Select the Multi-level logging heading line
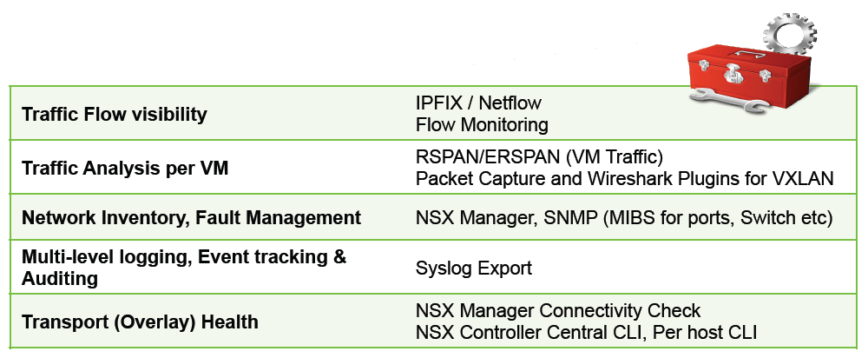The height and width of the screenshot is (358, 868). [x=184, y=257]
